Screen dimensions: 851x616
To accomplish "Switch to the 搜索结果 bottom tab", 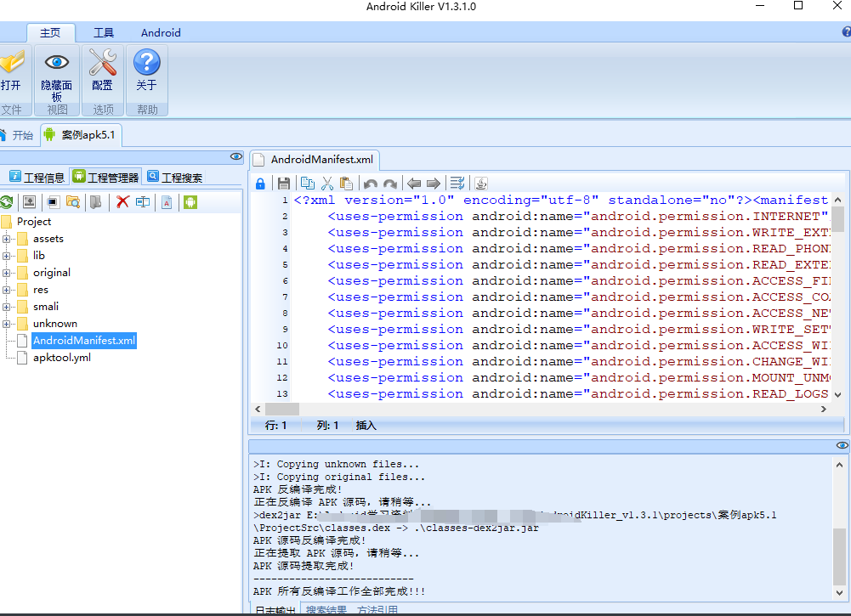I will (326, 609).
